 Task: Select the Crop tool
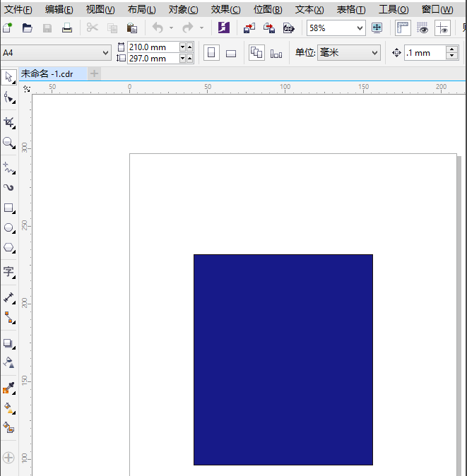pyautogui.click(x=9, y=123)
